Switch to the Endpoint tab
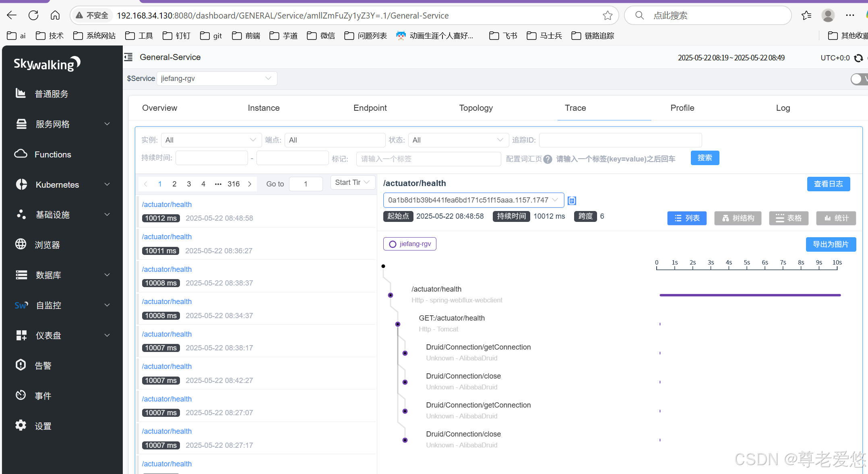Image resolution: width=868 pixels, height=474 pixels. 370,108
